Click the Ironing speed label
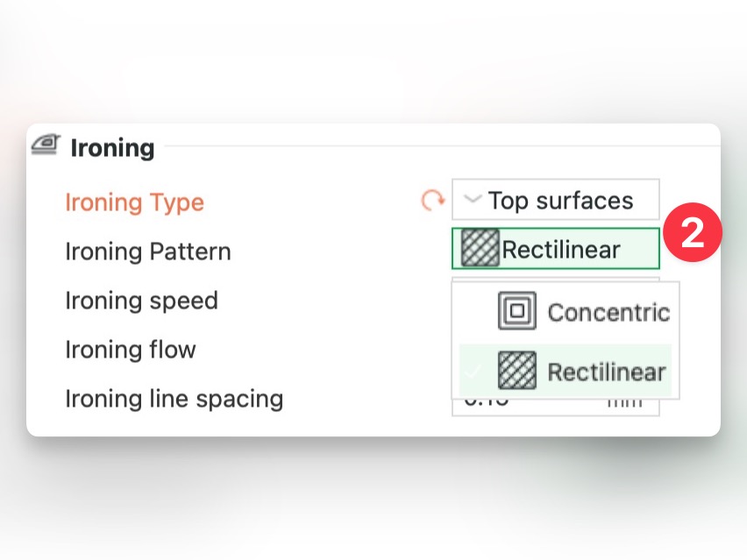This screenshot has height=560, width=747. (141, 301)
